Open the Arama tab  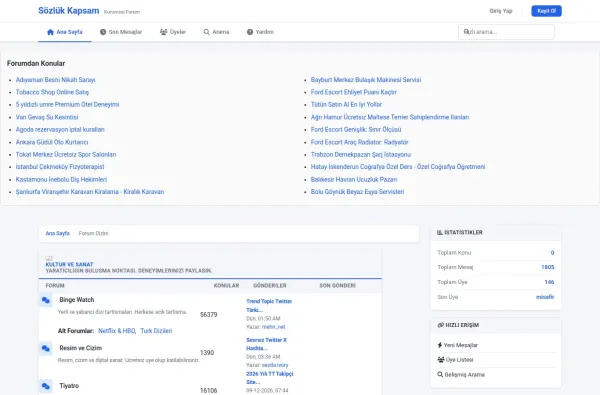coord(216,32)
